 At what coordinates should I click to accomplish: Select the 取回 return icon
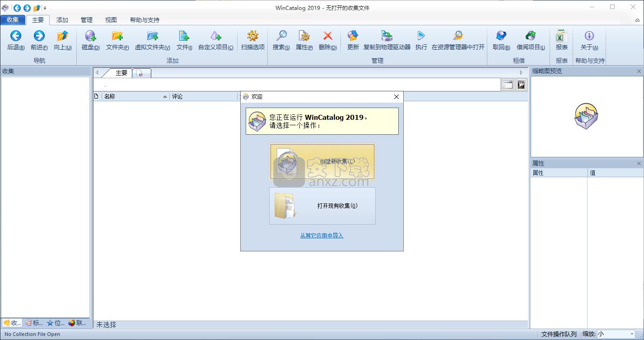point(501,41)
